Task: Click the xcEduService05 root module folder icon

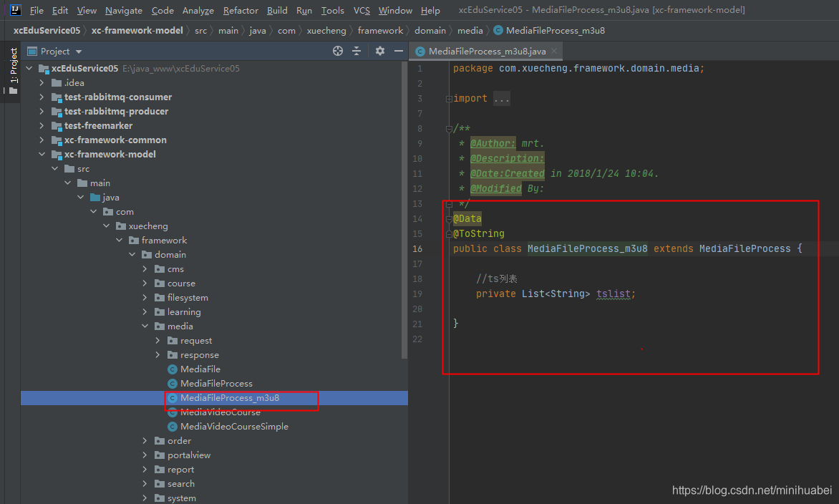Action: click(44, 69)
